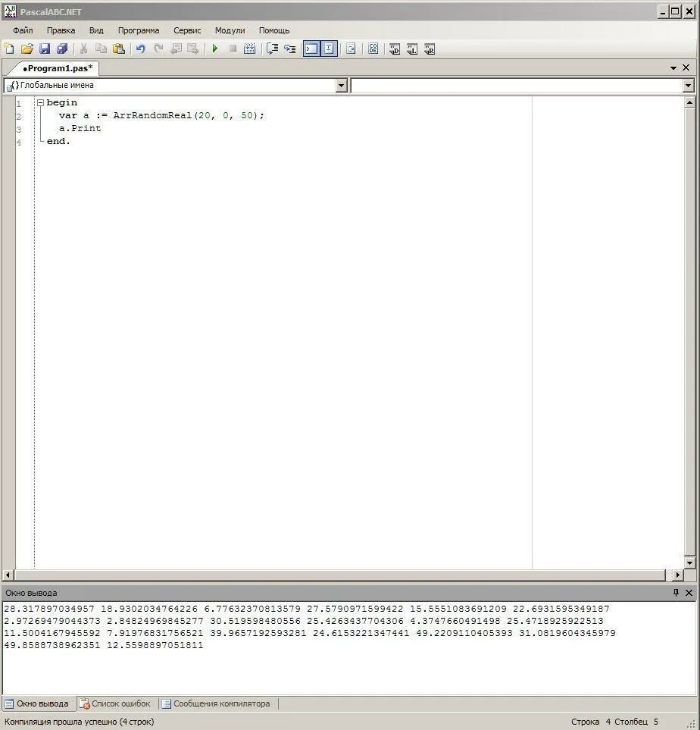
Task: Cut selection with the scissors icon
Action: [x=84, y=49]
